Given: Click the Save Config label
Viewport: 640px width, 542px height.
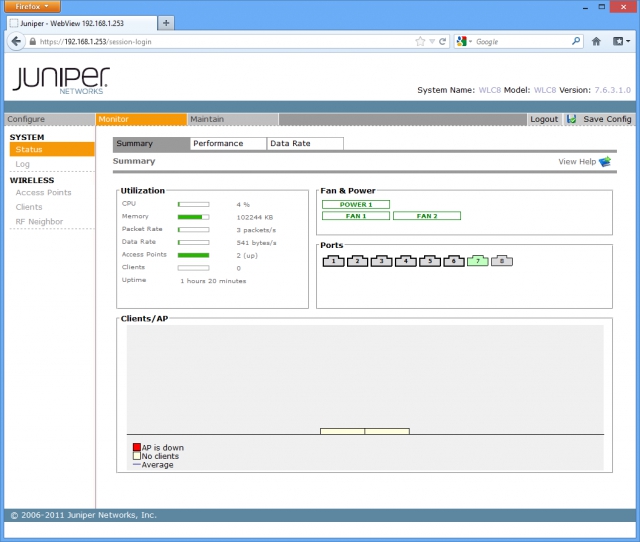Looking at the screenshot, I should coord(607,119).
